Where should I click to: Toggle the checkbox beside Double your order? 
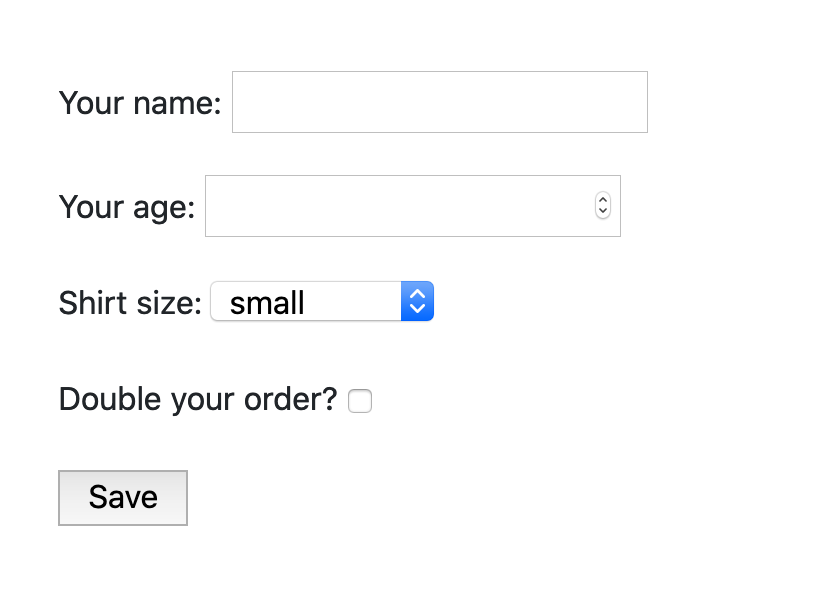click(360, 401)
